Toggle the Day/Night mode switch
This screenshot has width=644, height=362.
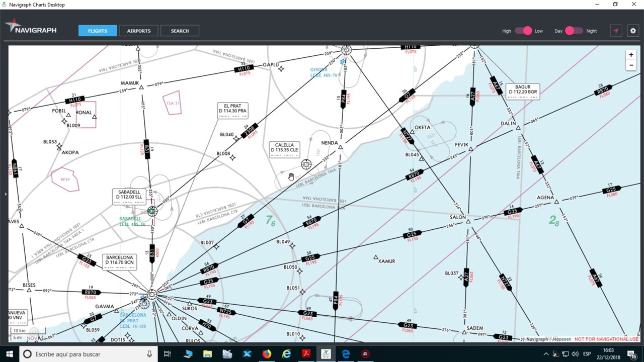tap(574, 31)
